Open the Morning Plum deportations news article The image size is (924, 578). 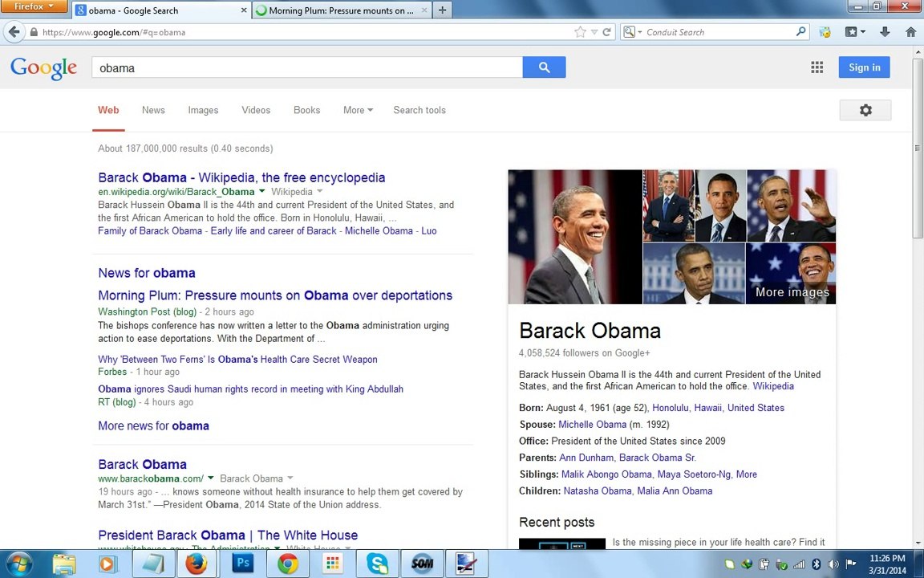click(275, 295)
